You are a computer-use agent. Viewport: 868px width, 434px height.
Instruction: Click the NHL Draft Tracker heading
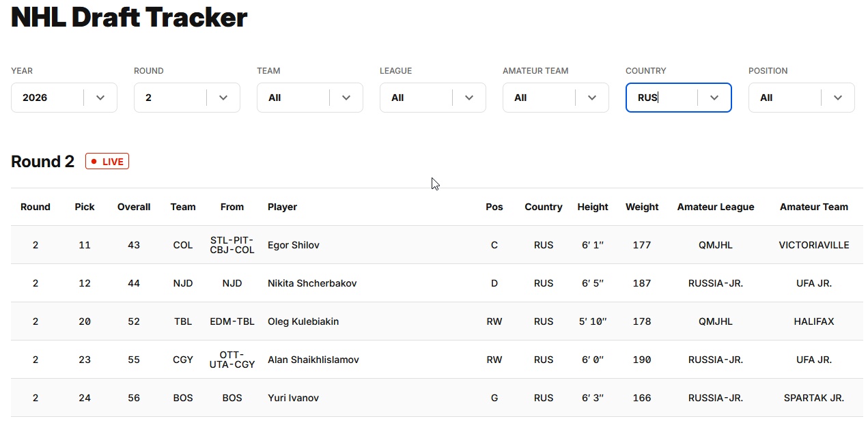[x=129, y=17]
